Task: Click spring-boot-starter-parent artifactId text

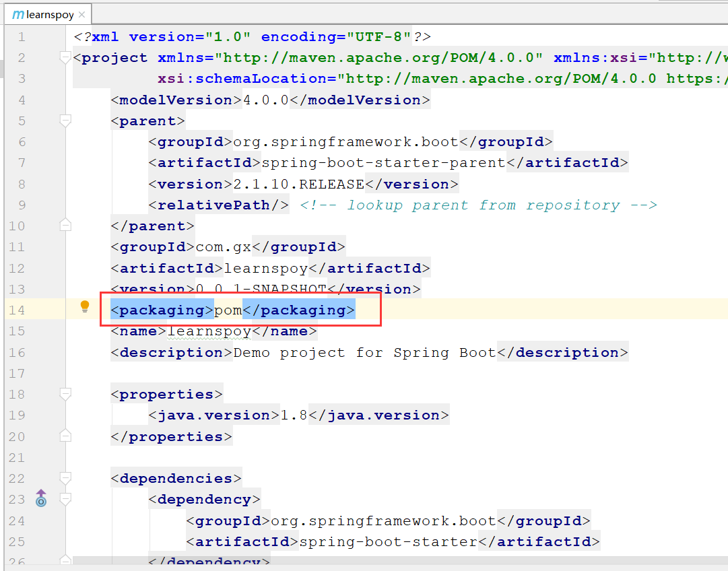Action: pyautogui.click(x=383, y=163)
